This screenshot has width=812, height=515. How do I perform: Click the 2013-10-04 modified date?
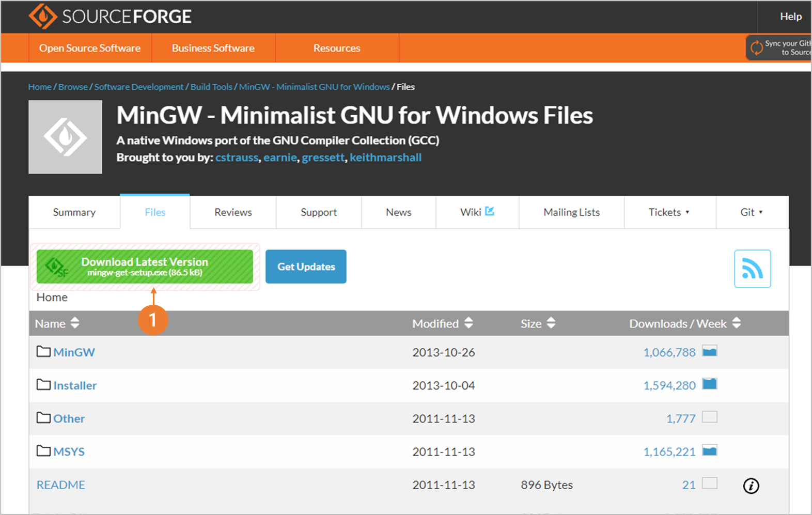click(x=443, y=385)
